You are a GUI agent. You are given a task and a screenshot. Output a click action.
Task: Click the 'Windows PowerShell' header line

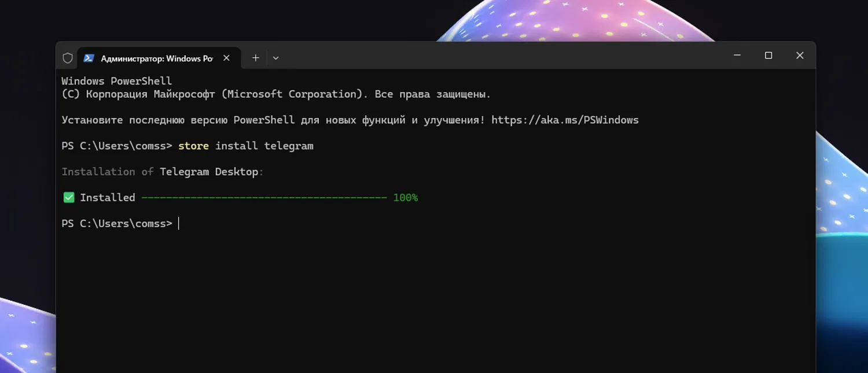pyautogui.click(x=116, y=82)
